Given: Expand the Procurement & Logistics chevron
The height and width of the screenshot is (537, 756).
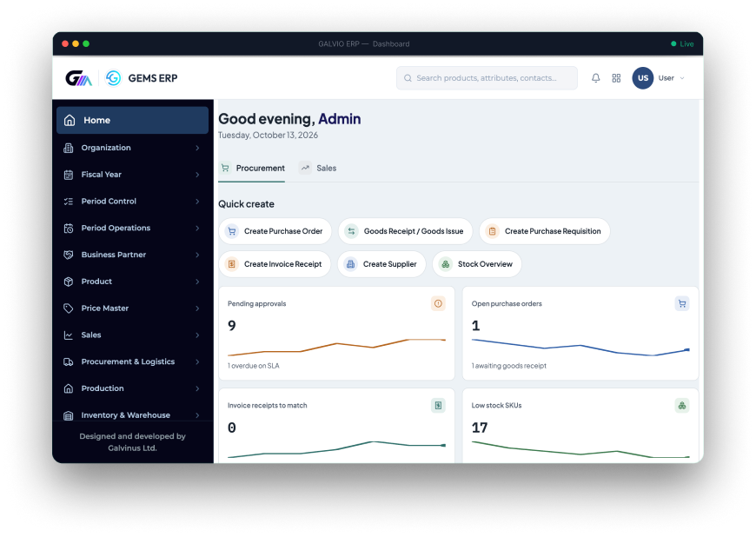Looking at the screenshot, I should tap(197, 361).
